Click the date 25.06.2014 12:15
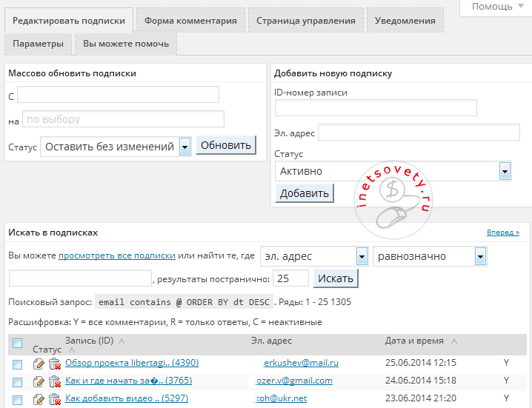Viewport: 532px width, 408px height. click(x=421, y=363)
